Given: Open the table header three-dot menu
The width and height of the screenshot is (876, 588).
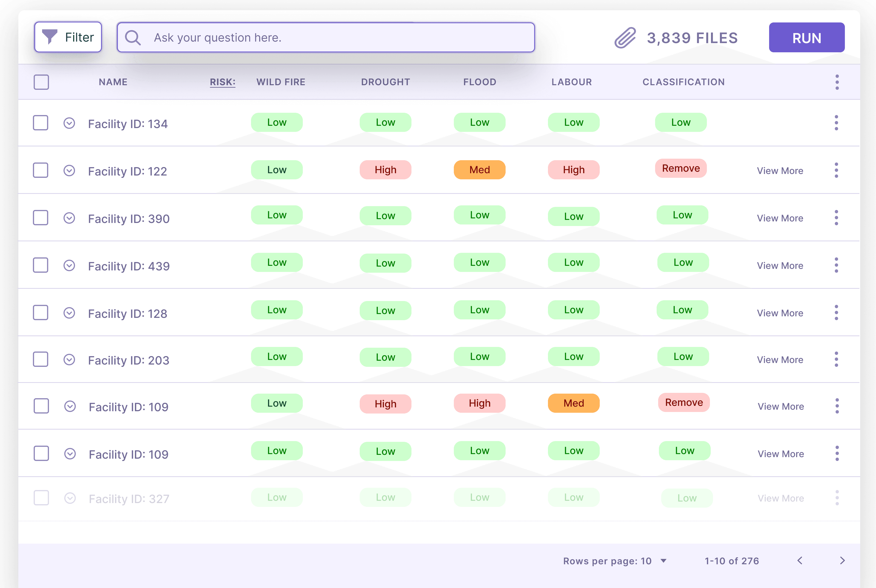Looking at the screenshot, I should pyautogui.click(x=837, y=82).
